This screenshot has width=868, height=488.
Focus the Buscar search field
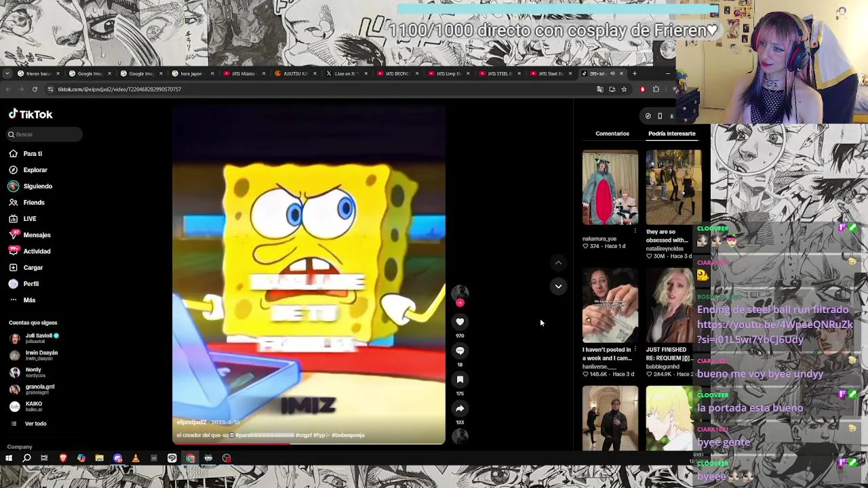pyautogui.click(x=45, y=134)
